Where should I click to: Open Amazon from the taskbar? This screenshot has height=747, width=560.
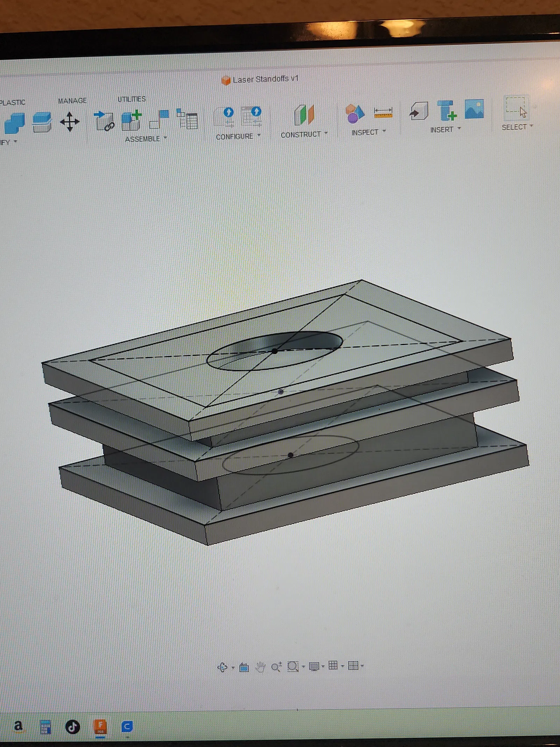tap(18, 726)
